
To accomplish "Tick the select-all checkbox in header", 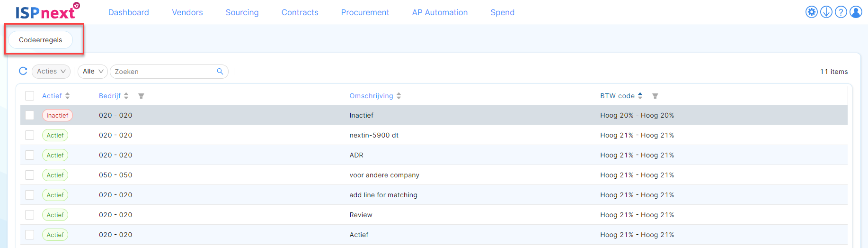I will click(x=30, y=96).
